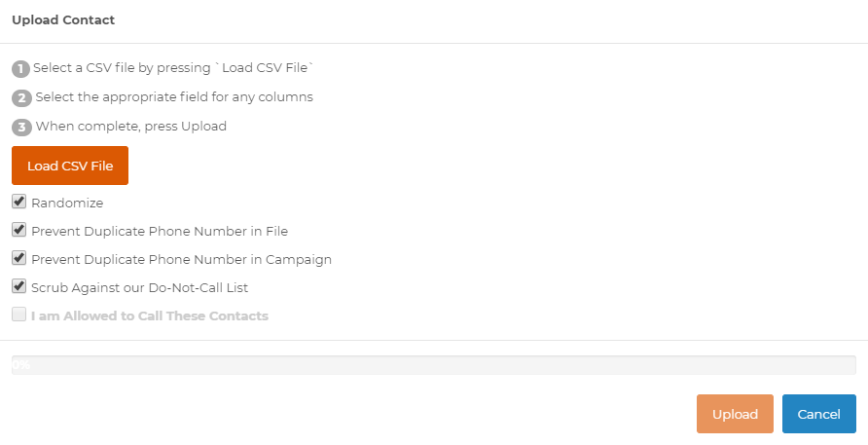The width and height of the screenshot is (868, 445).
Task: Cancel the Upload Contact dialog
Action: tap(818, 414)
